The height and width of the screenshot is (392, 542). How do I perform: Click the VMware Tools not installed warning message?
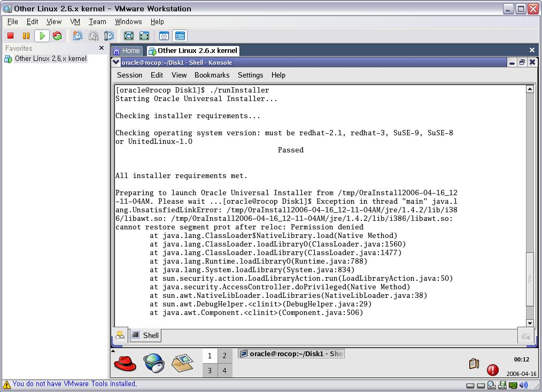click(x=75, y=383)
